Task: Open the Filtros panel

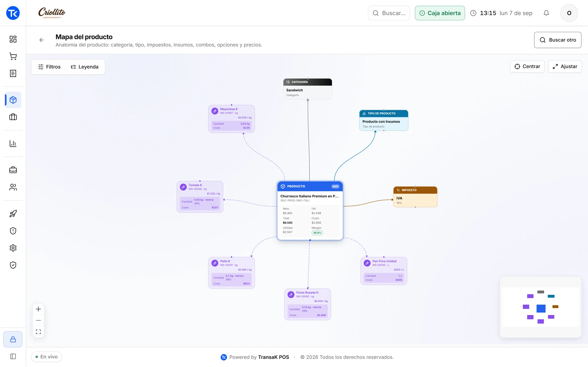Action: (x=49, y=67)
